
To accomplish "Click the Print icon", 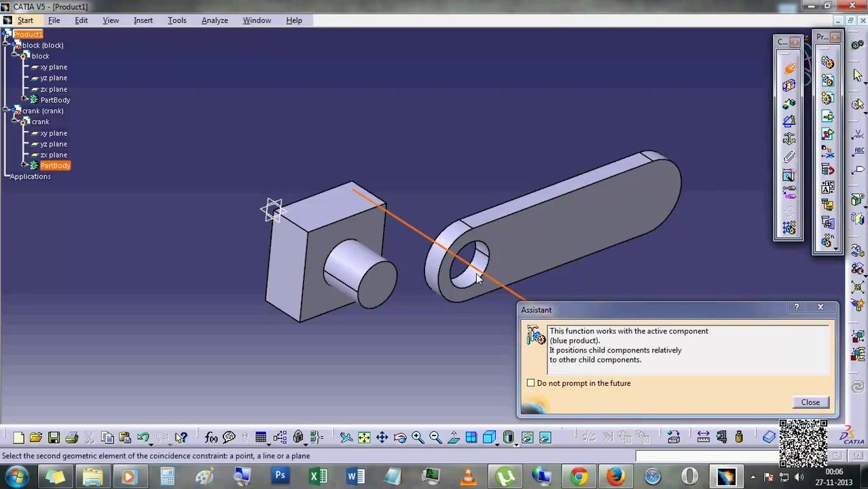I will click(71, 437).
